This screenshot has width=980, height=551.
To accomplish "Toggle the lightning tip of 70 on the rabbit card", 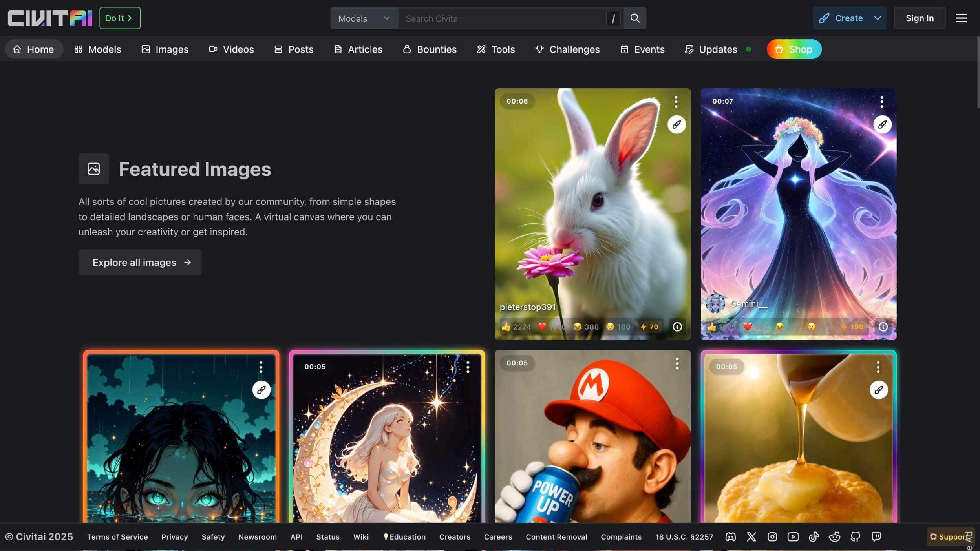I will (649, 327).
